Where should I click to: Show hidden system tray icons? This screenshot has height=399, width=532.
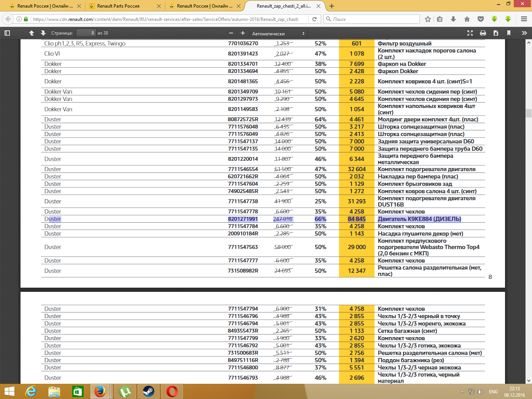[x=462, y=392]
